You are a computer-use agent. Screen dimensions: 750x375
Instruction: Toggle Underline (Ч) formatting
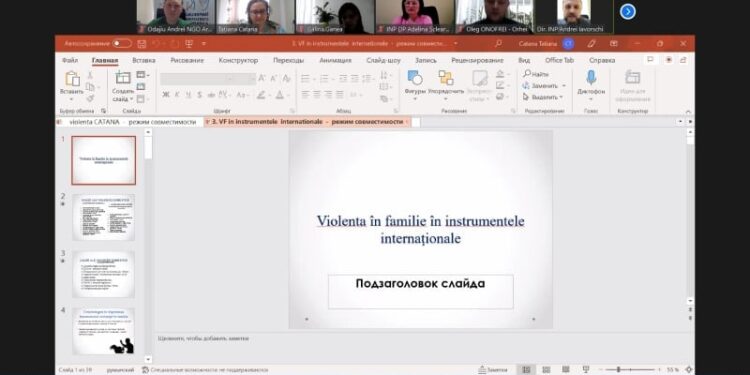188,95
